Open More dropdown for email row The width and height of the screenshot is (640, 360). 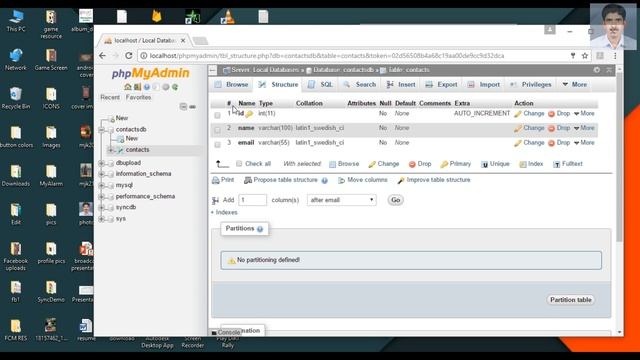[x=584, y=143]
